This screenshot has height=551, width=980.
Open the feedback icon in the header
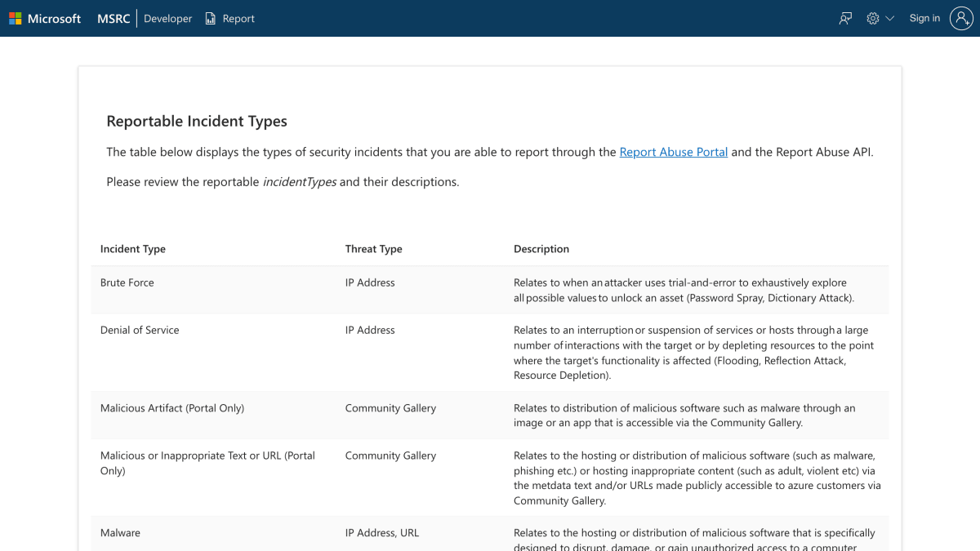click(845, 18)
